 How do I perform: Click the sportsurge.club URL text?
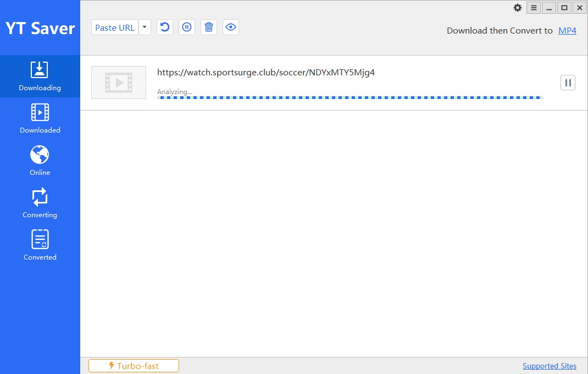tap(266, 73)
